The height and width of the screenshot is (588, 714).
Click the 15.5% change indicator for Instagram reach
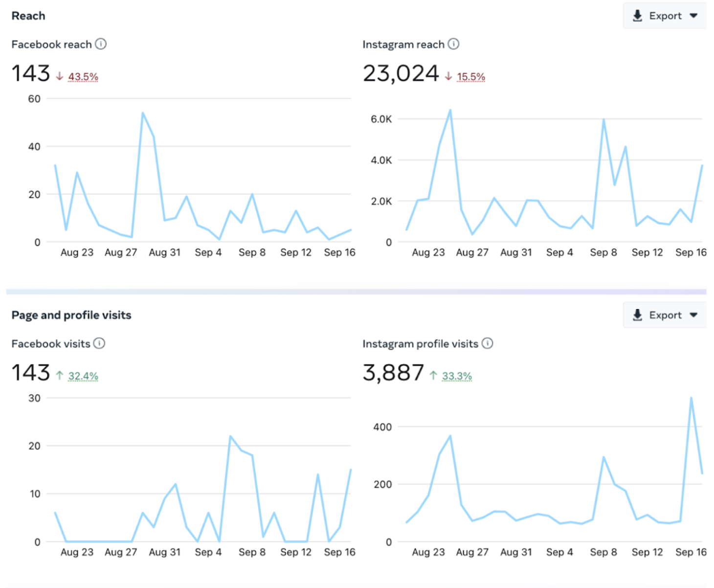click(470, 77)
